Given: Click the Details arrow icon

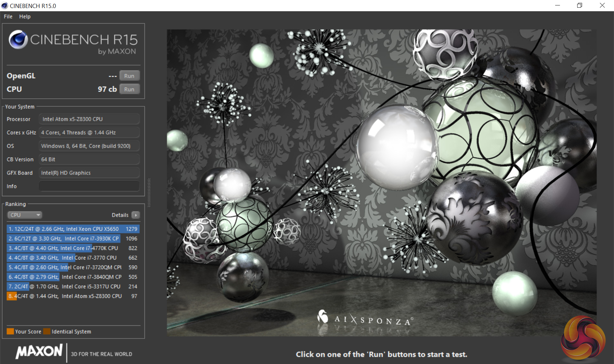Looking at the screenshot, I should (x=136, y=215).
